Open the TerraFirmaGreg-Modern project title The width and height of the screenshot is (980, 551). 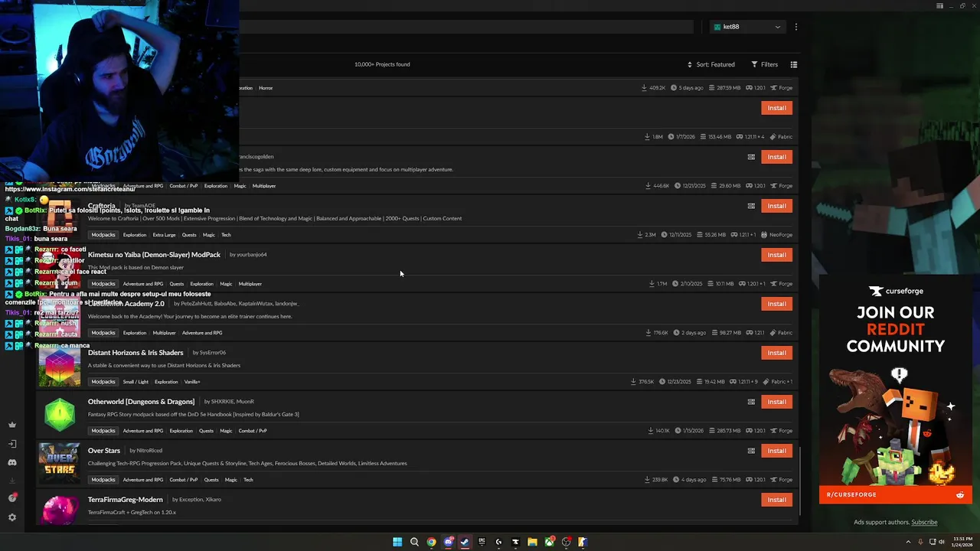[x=126, y=500]
